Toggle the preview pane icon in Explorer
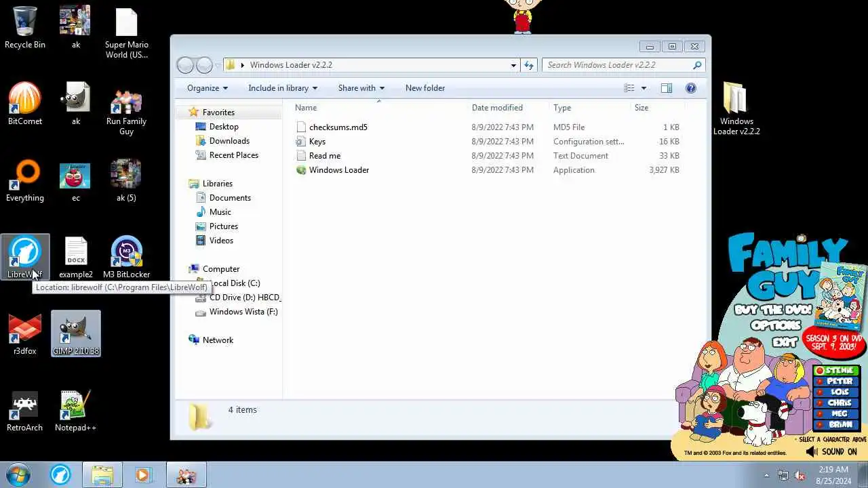868x488 pixels. pyautogui.click(x=667, y=88)
